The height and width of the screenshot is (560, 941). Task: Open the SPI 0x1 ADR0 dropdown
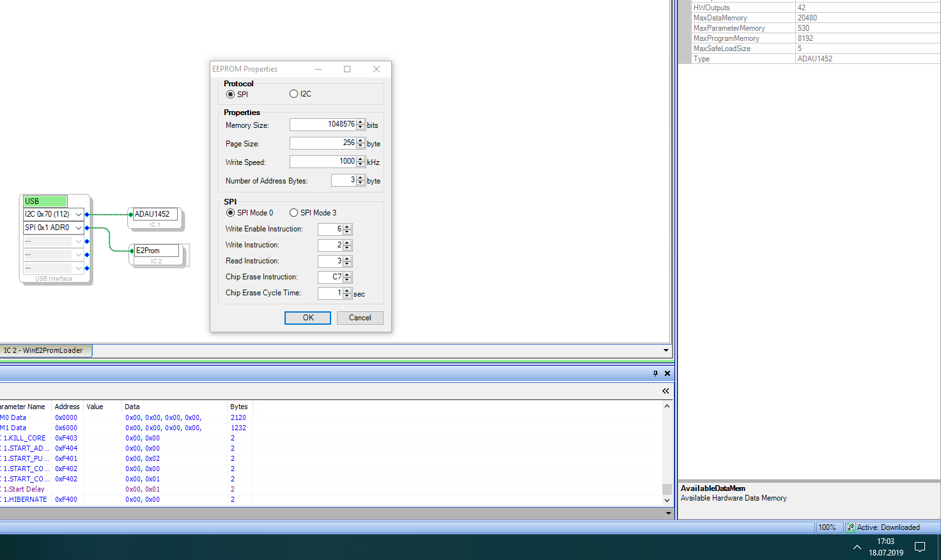coord(79,228)
